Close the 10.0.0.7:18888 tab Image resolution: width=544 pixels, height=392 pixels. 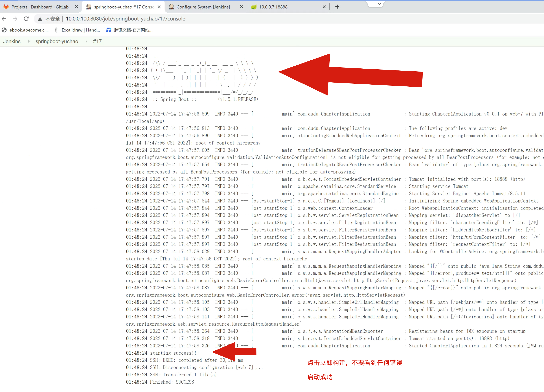324,7
